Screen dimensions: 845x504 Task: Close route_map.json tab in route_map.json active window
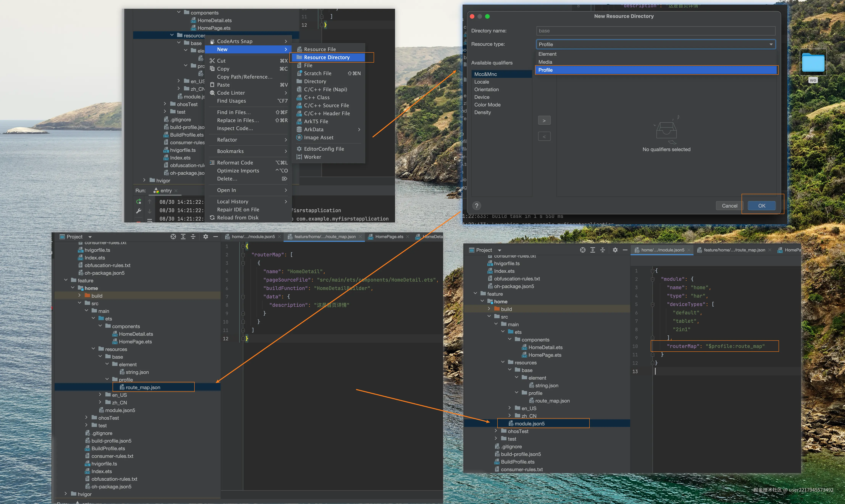click(360, 237)
